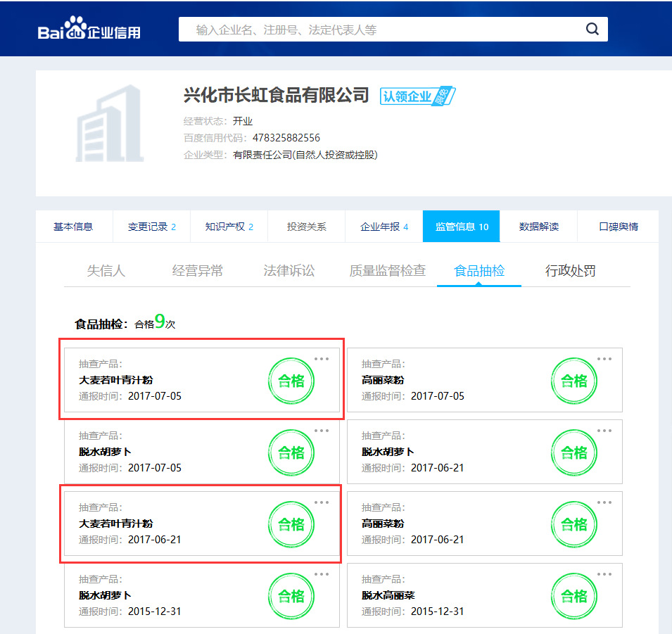The width and height of the screenshot is (672, 634).
Task: Click enterprise type 有限责任公司(自然人投资或控股)
Action: click(305, 155)
